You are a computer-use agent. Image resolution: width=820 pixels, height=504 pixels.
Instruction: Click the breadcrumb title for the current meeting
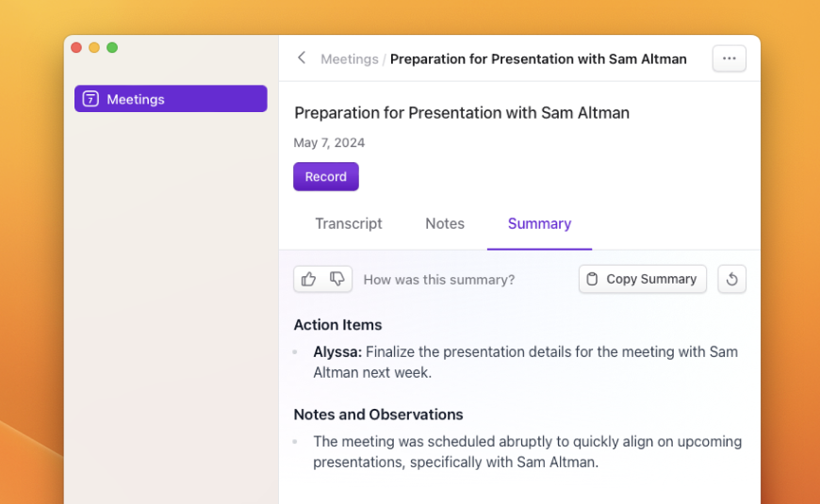[x=538, y=59]
